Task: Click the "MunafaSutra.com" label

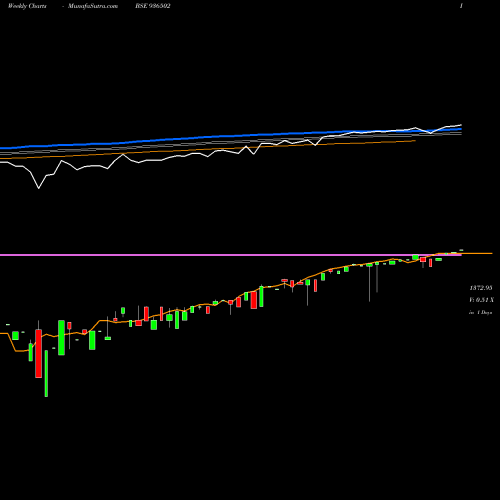Action: pos(93,6)
